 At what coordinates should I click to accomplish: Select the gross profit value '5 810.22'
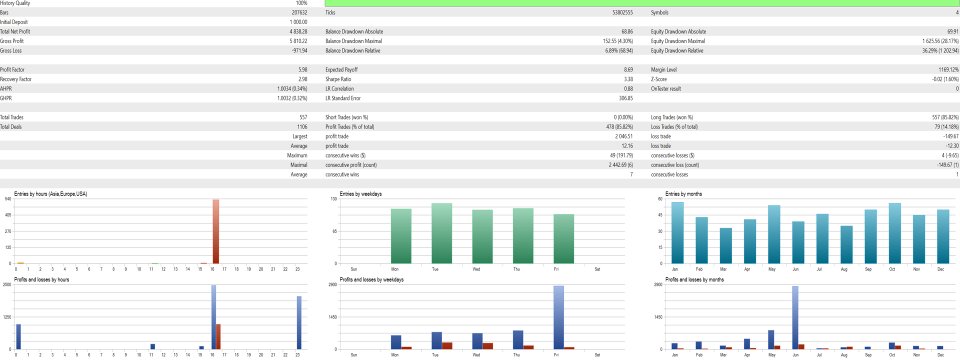(297, 41)
